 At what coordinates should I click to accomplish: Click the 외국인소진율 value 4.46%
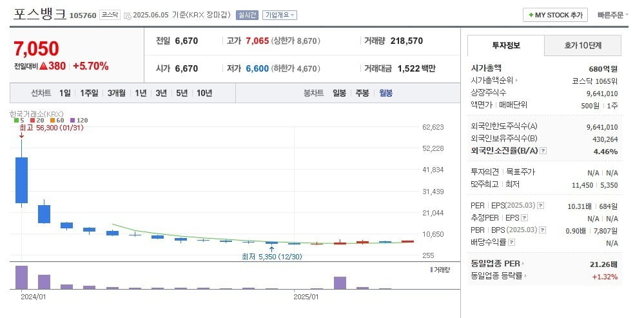(x=605, y=152)
